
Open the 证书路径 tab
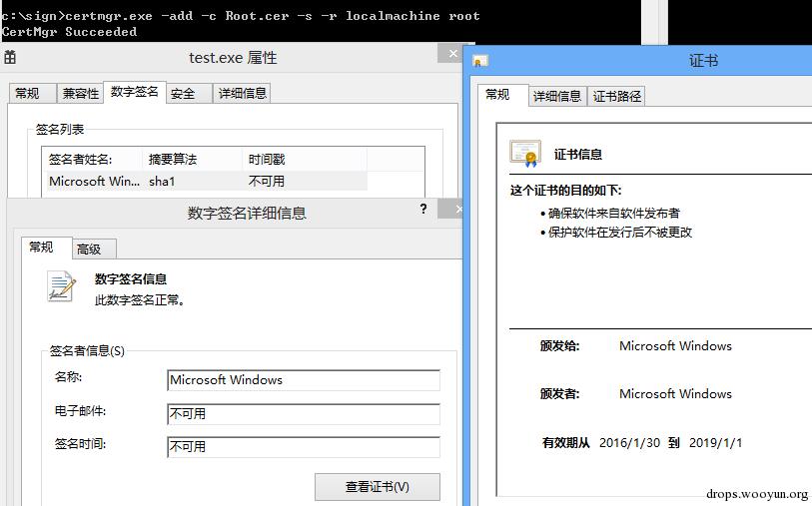[x=616, y=96]
